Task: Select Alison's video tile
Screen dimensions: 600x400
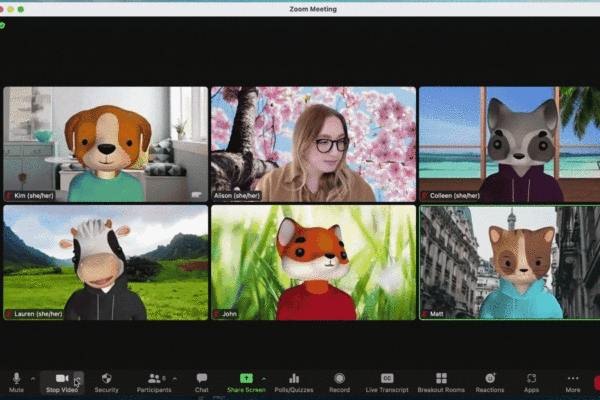Action: click(x=312, y=144)
